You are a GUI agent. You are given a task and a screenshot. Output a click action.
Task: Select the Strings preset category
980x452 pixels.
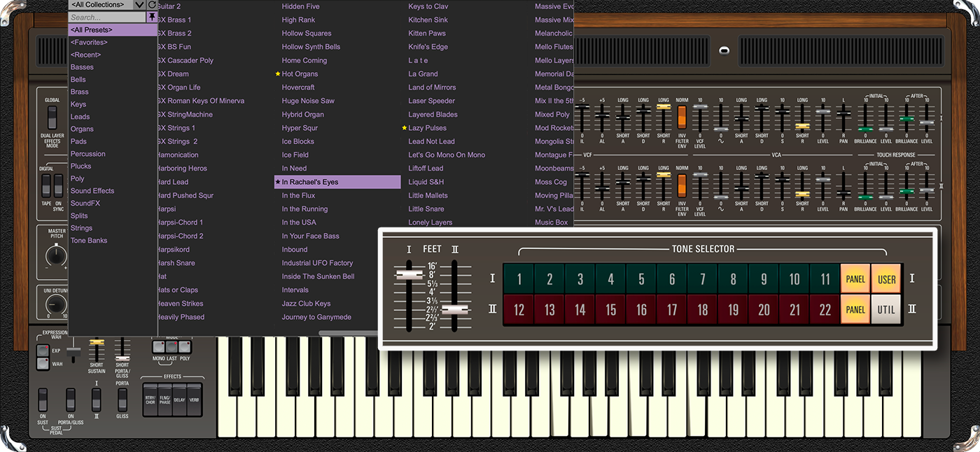pos(82,227)
